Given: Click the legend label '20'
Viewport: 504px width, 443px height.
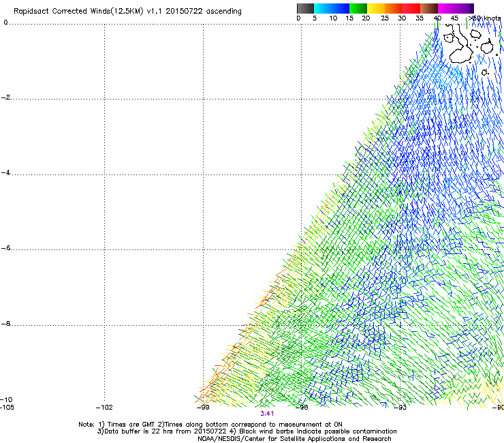Looking at the screenshot, I should 366,18.
